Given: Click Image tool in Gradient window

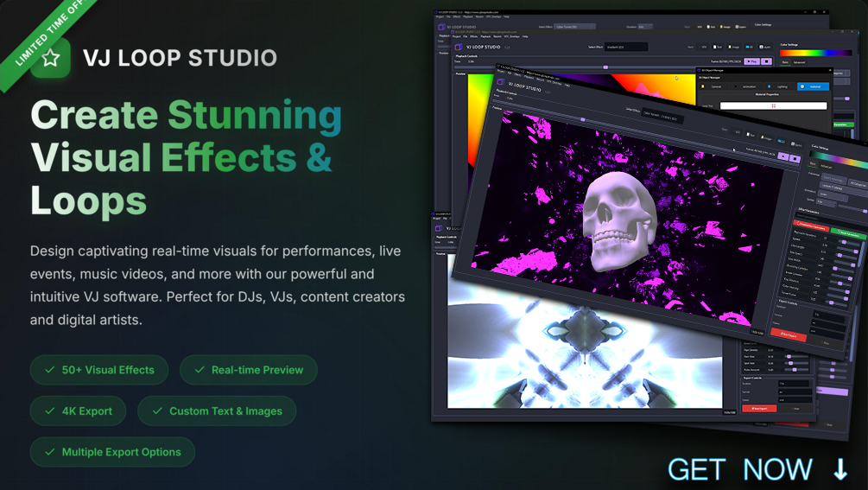Looking at the screenshot, I should 733,47.
